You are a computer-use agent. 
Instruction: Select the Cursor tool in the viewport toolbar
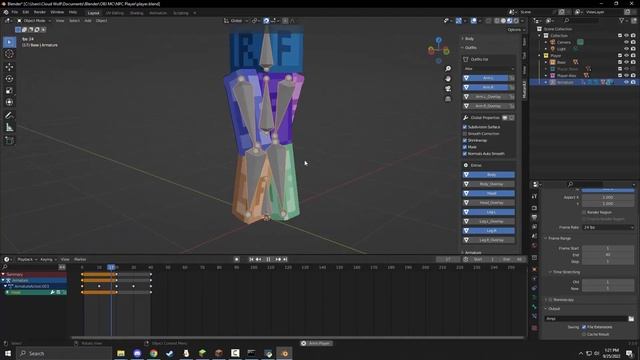[9, 54]
